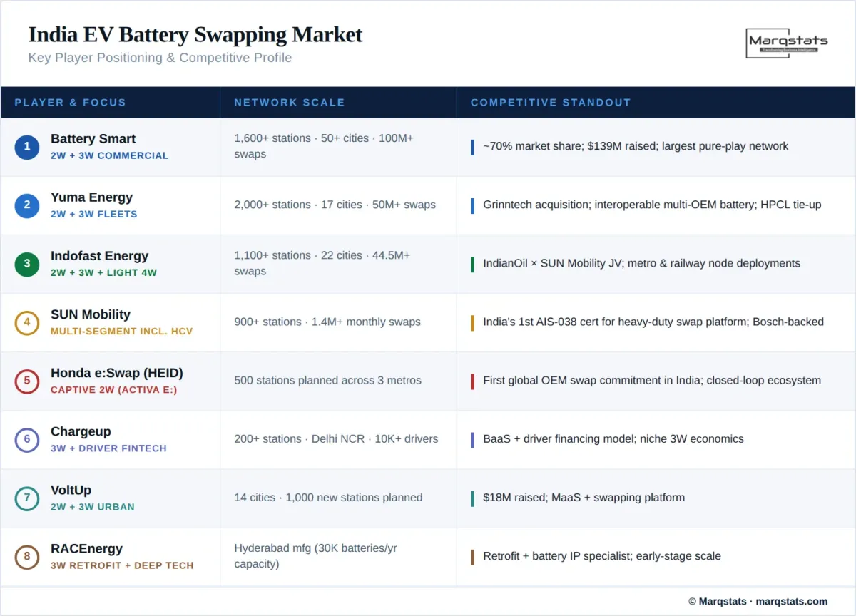Select the Indofast Energy network scale text
This screenshot has width=856, height=616.
[x=322, y=263]
